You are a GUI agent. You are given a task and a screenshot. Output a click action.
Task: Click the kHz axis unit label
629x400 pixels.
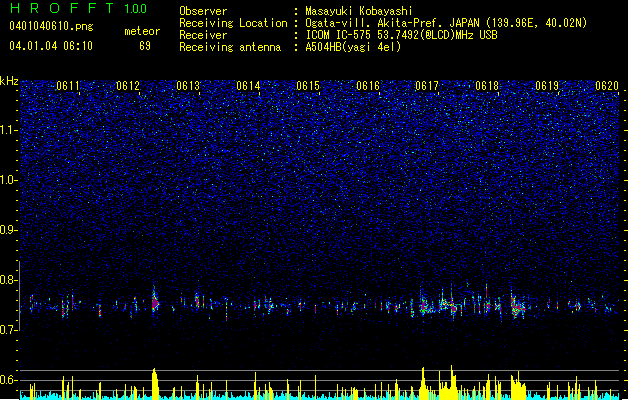(x=9, y=81)
